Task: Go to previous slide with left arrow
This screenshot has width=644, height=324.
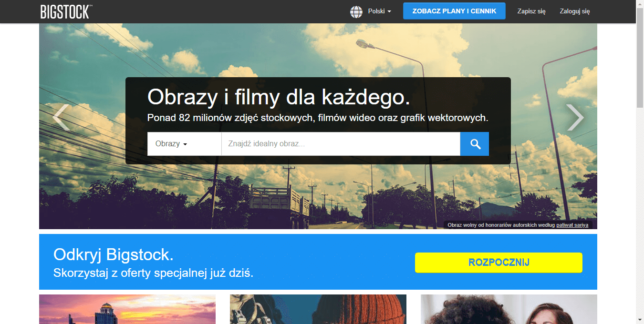Action: (61, 117)
